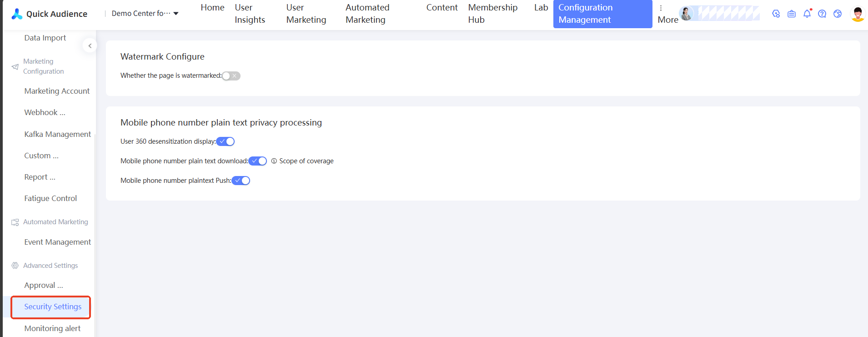Screen dimensions: 868x337
Task: Click the user avatar at top right
Action: click(x=858, y=14)
